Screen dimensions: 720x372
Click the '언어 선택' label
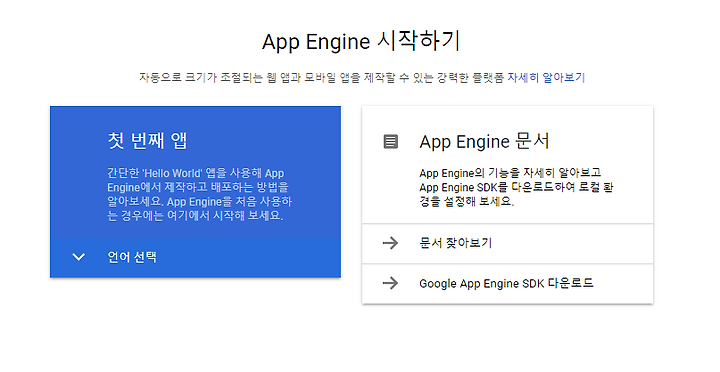pos(132,257)
